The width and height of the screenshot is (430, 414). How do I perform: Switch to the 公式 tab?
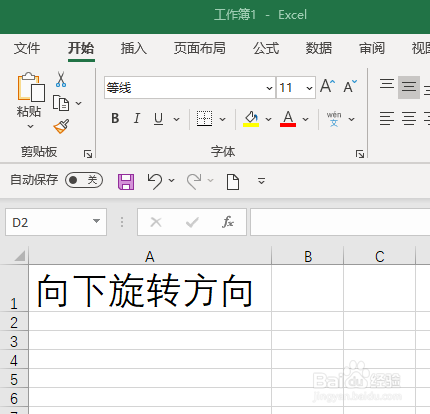[266, 48]
